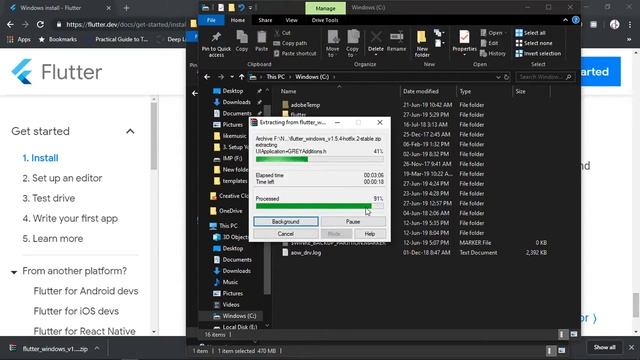Viewport: 640px width, 360px height.
Task: Go back in File Explorer navigation
Action: point(207,77)
